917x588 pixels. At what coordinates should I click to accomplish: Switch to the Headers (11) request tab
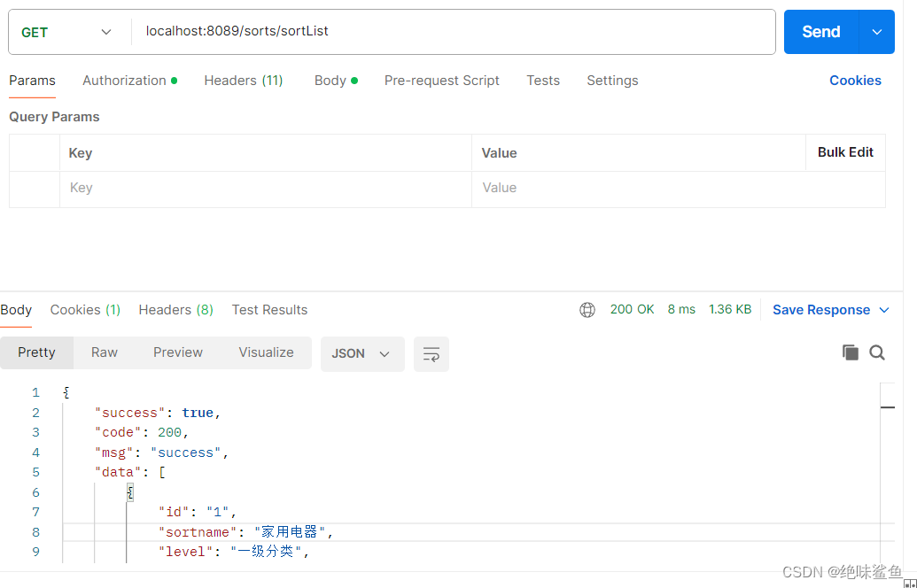[244, 81]
